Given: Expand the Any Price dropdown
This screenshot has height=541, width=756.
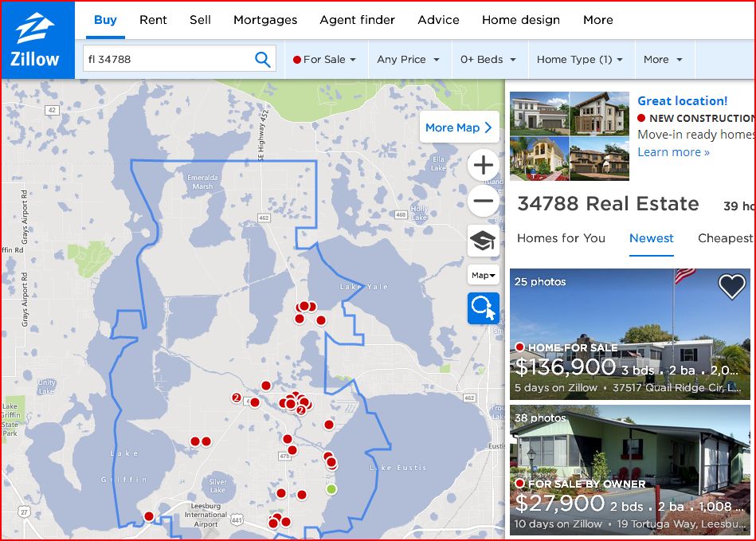Looking at the screenshot, I should pyautogui.click(x=409, y=59).
